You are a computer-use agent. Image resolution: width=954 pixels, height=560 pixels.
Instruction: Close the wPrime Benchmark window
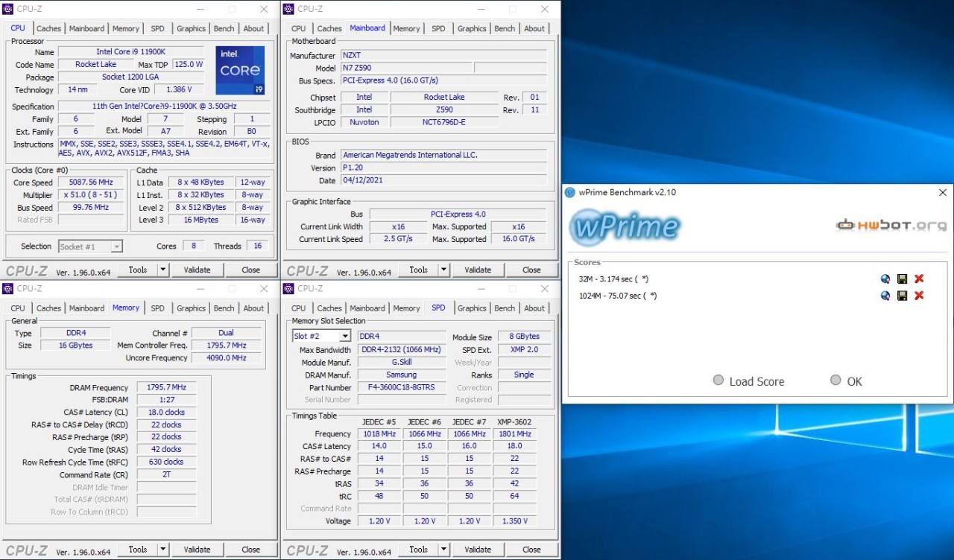pyautogui.click(x=942, y=192)
